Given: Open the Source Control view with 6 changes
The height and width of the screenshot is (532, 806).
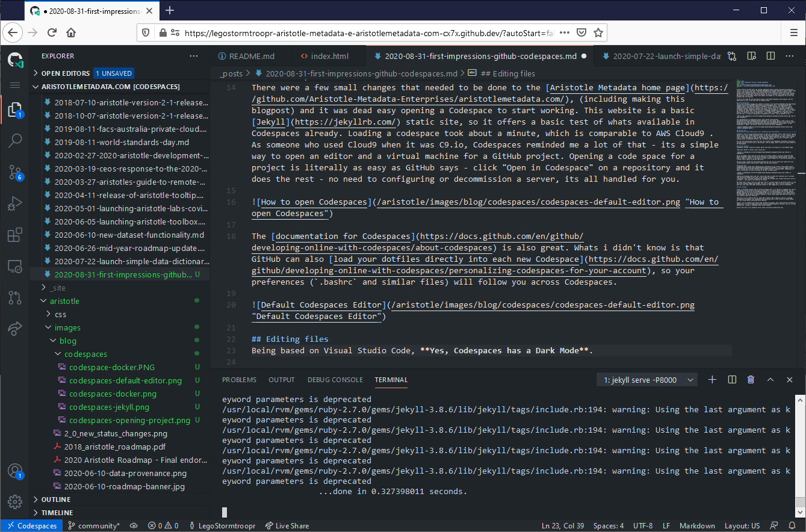Looking at the screenshot, I should (15, 173).
